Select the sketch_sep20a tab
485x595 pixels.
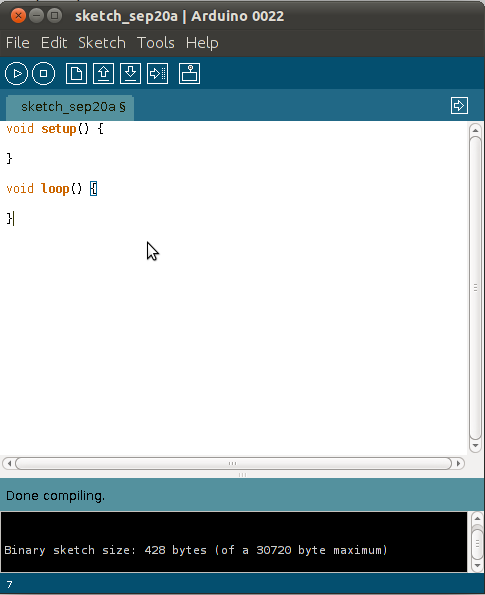[x=70, y=107]
